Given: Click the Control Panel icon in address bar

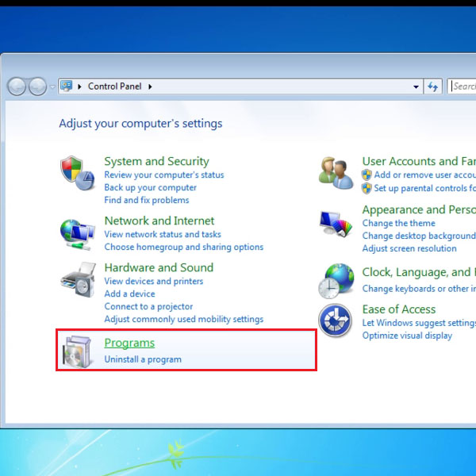Looking at the screenshot, I should click(x=66, y=86).
